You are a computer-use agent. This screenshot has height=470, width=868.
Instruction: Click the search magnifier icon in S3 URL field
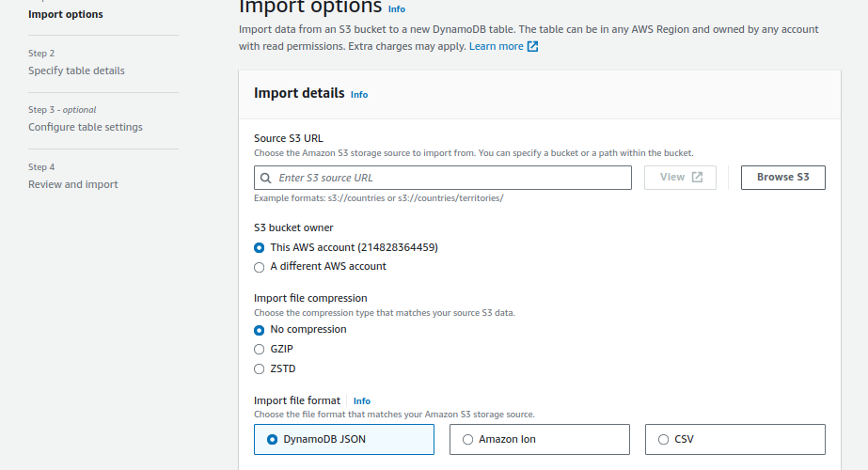click(266, 178)
